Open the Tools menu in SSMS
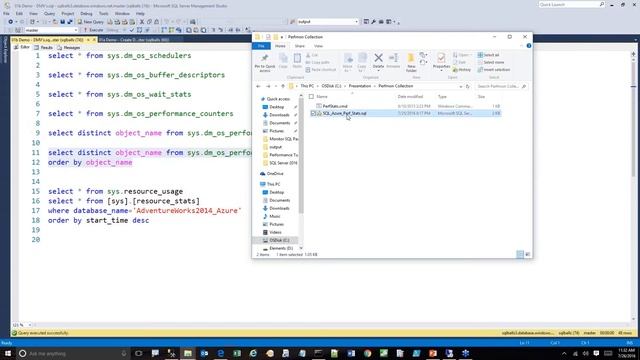 (x=104, y=13)
